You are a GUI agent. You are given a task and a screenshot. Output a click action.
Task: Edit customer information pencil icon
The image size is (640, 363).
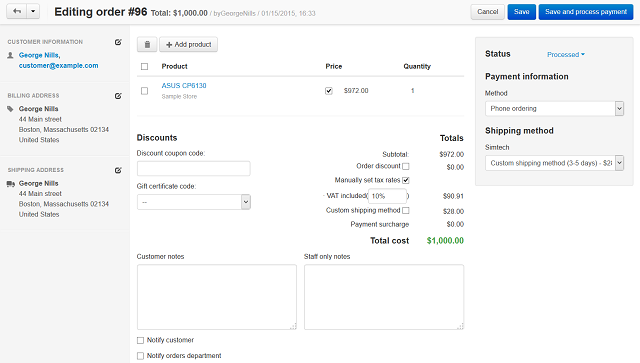[118, 42]
